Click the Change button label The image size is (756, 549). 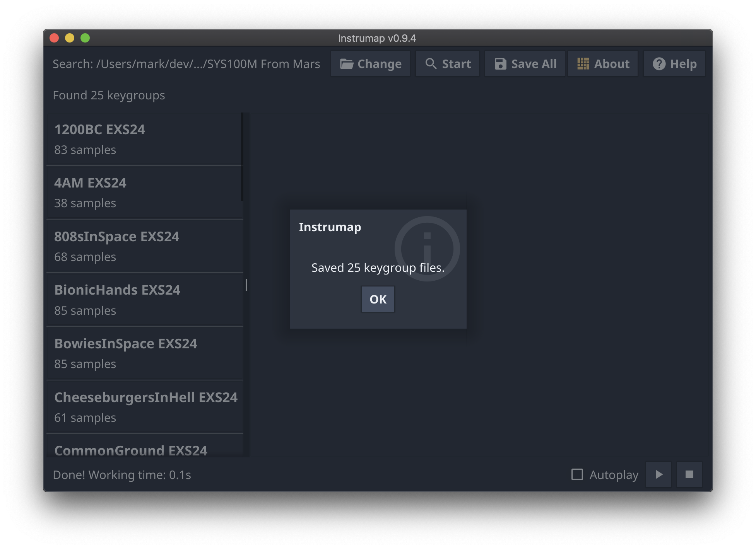pos(379,64)
